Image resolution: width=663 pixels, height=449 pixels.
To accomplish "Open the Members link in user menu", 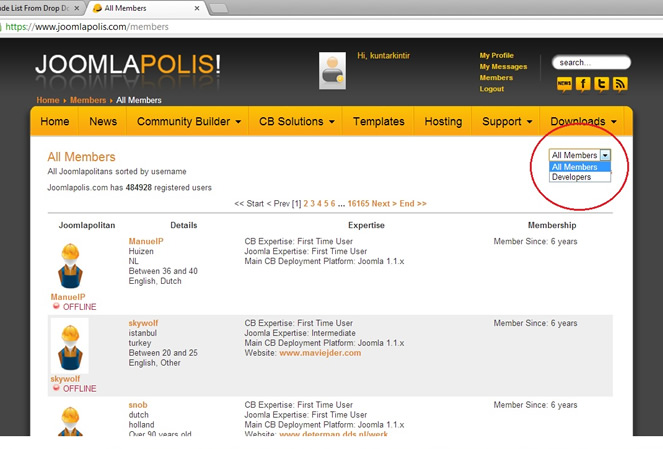I will pos(496,77).
